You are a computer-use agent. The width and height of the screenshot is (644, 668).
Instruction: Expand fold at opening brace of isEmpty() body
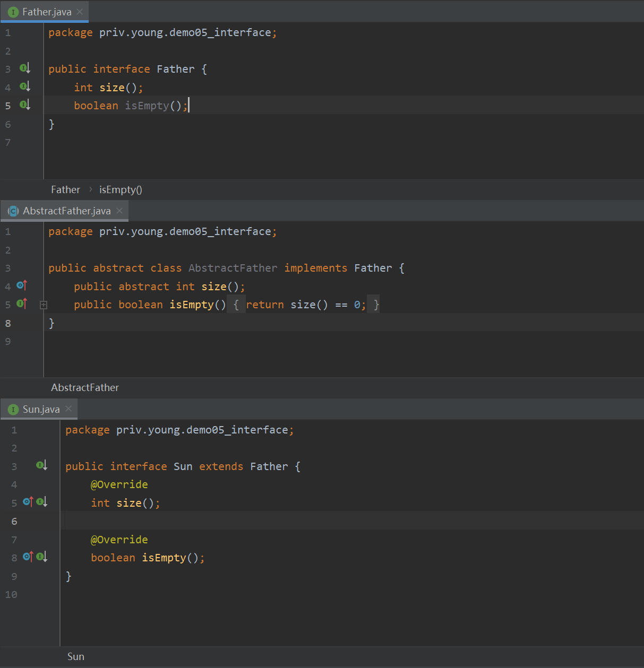[236, 305]
